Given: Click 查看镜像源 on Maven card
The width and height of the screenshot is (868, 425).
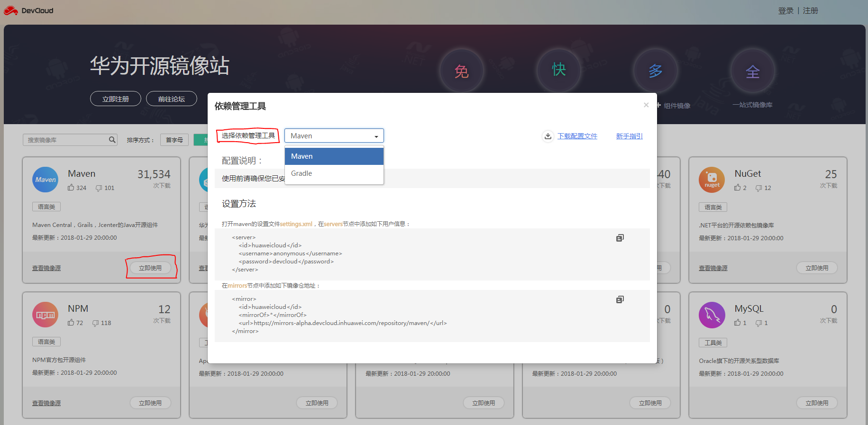Looking at the screenshot, I should pyautogui.click(x=46, y=268).
